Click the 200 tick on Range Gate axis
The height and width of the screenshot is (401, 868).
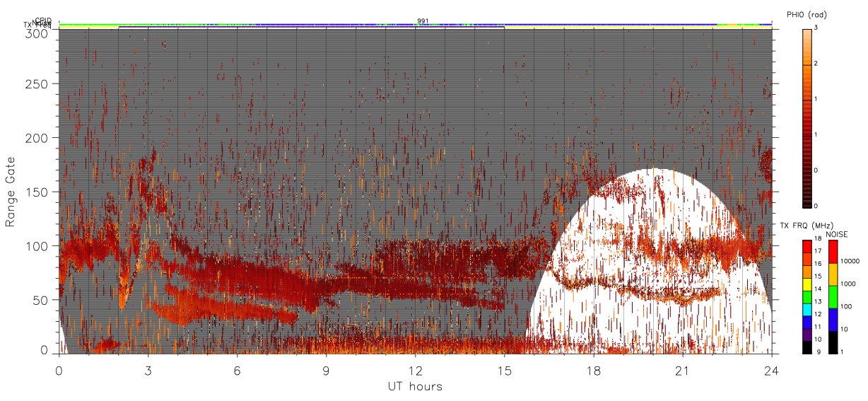38,138
